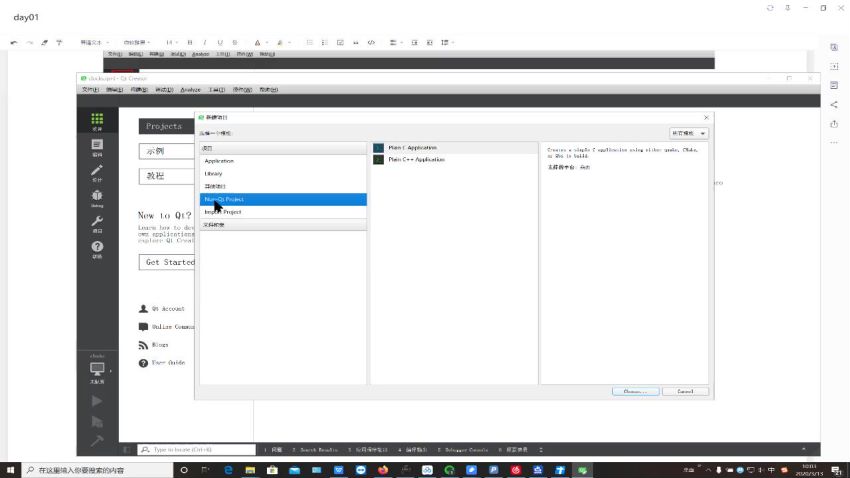Open the Debug mode bug icon
This screenshot has height=478, width=850.
tap(97, 198)
